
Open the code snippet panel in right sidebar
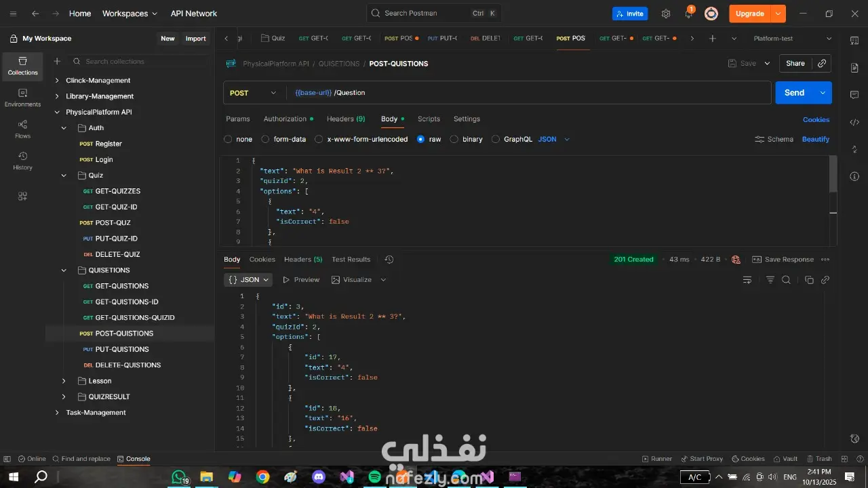tap(854, 122)
